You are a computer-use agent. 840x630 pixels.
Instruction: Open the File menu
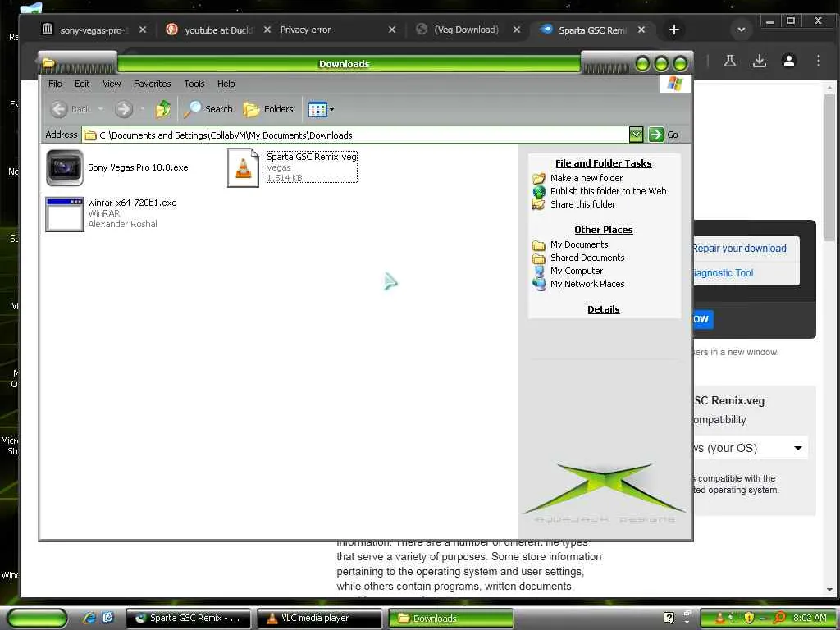(55, 84)
